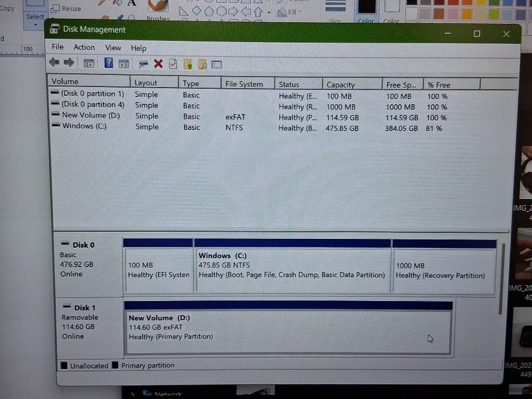Click the exFAT file system cell
The height and width of the screenshot is (399, 532).
click(x=235, y=117)
